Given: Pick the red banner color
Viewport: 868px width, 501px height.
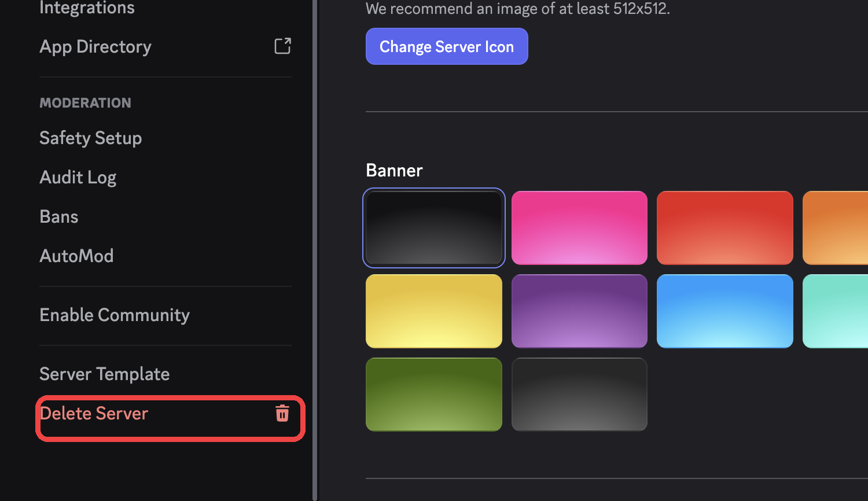Looking at the screenshot, I should pyautogui.click(x=725, y=228).
